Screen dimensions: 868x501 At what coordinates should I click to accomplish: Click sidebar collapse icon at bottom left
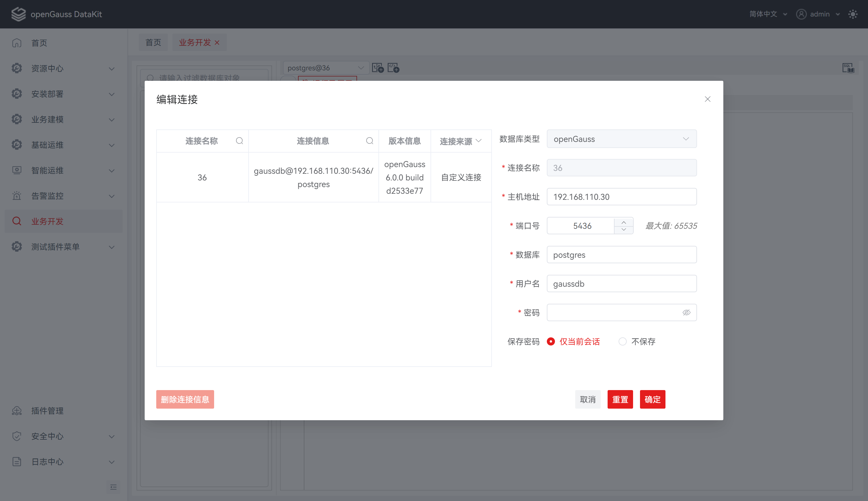pyautogui.click(x=113, y=487)
